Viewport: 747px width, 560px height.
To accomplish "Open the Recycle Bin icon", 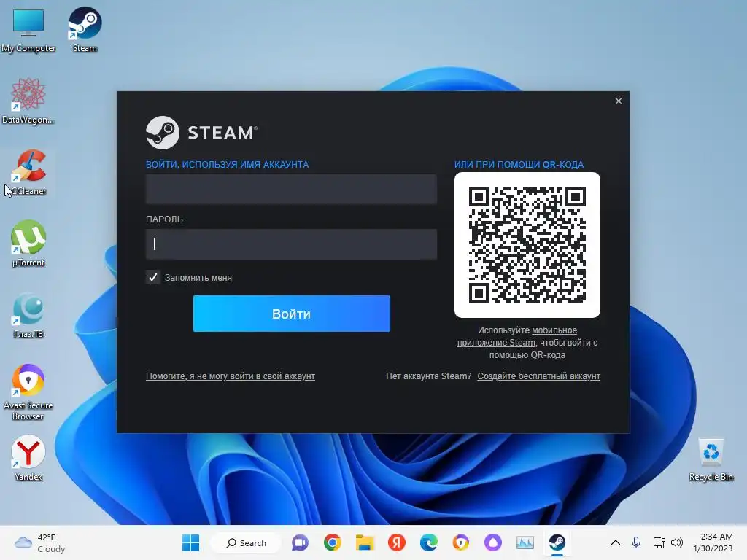I will pos(711,459).
